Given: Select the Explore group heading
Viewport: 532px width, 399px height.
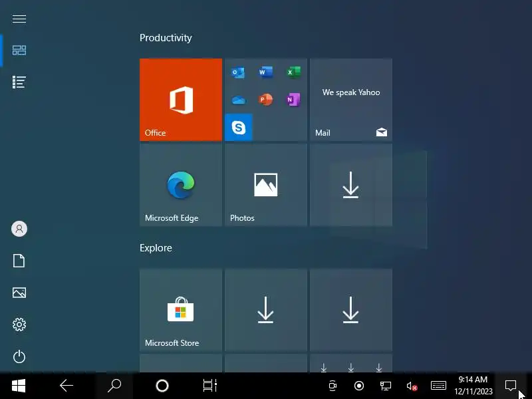Looking at the screenshot, I should pos(156,248).
